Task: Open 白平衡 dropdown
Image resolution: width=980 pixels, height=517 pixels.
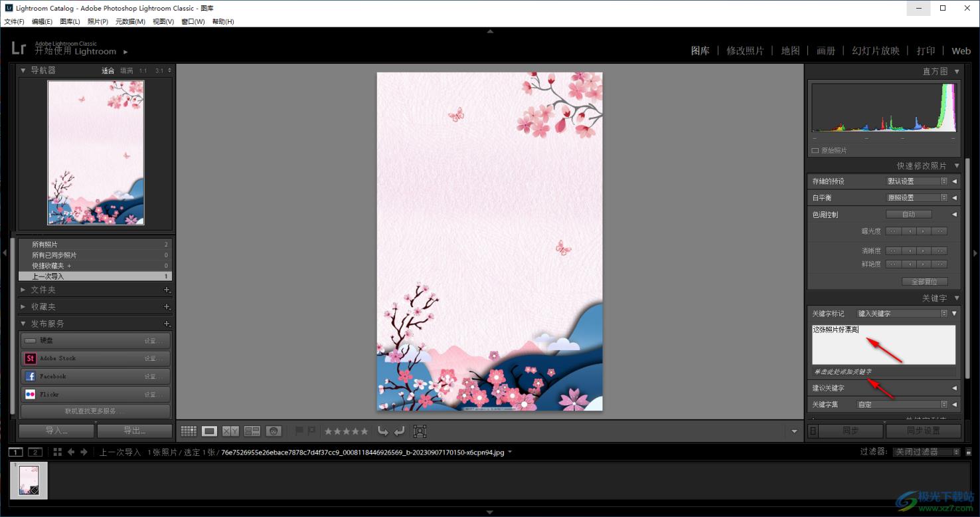Action: (x=918, y=197)
